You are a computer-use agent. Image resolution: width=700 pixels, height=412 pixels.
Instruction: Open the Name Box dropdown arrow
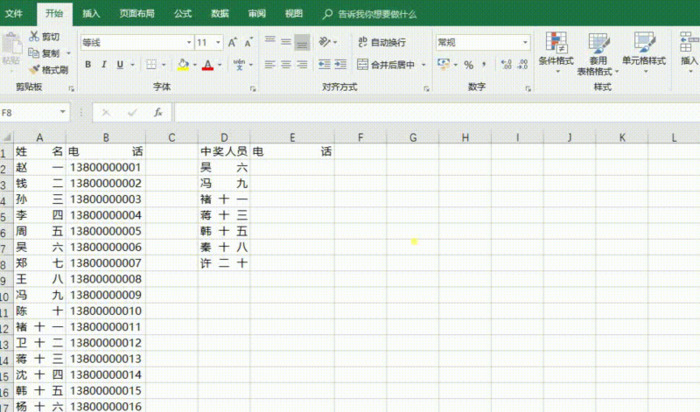tap(63, 112)
